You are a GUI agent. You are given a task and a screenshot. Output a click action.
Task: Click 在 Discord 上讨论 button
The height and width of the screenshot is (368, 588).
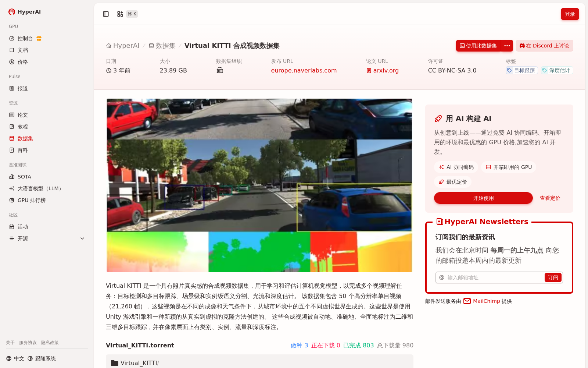pyautogui.click(x=544, y=46)
